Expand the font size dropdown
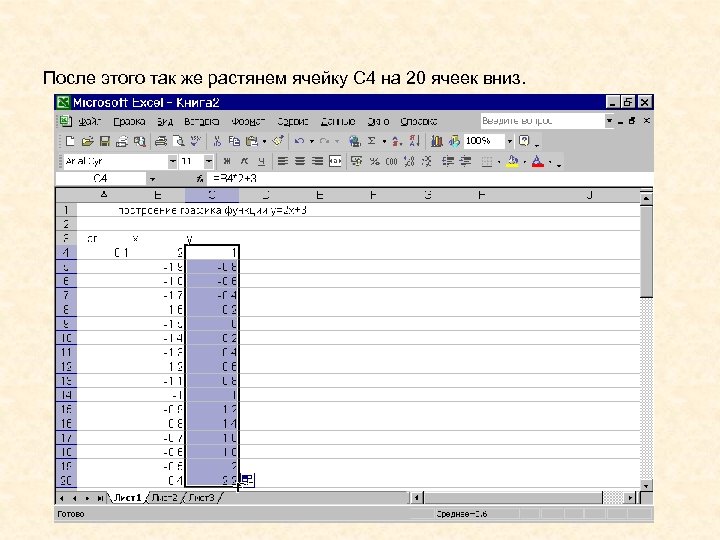The image size is (720, 540). point(208,161)
